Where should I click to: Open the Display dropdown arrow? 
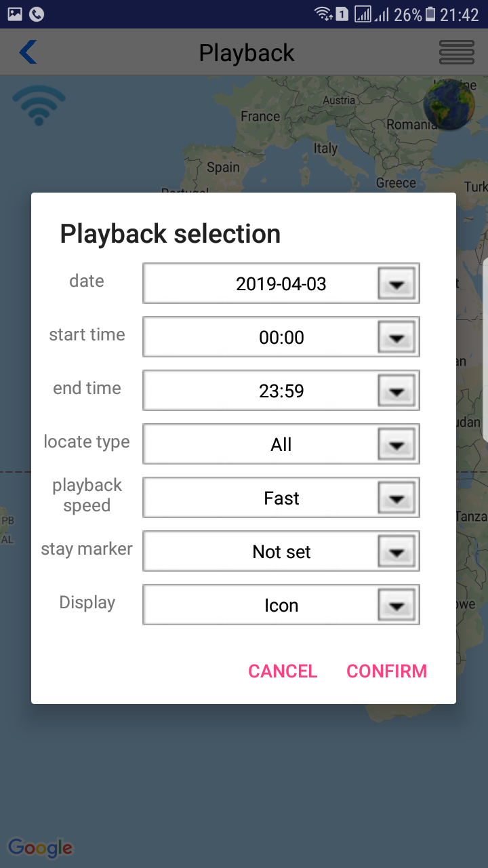[396, 605]
